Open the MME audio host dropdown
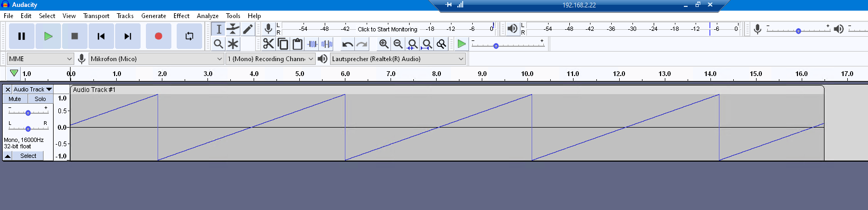This screenshot has width=868, height=210. coord(40,59)
